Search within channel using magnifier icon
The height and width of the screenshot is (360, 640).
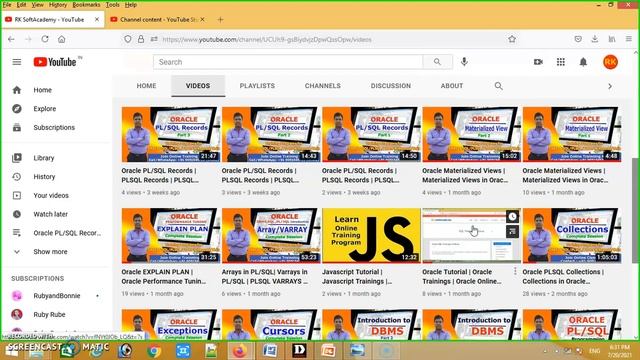(x=498, y=86)
